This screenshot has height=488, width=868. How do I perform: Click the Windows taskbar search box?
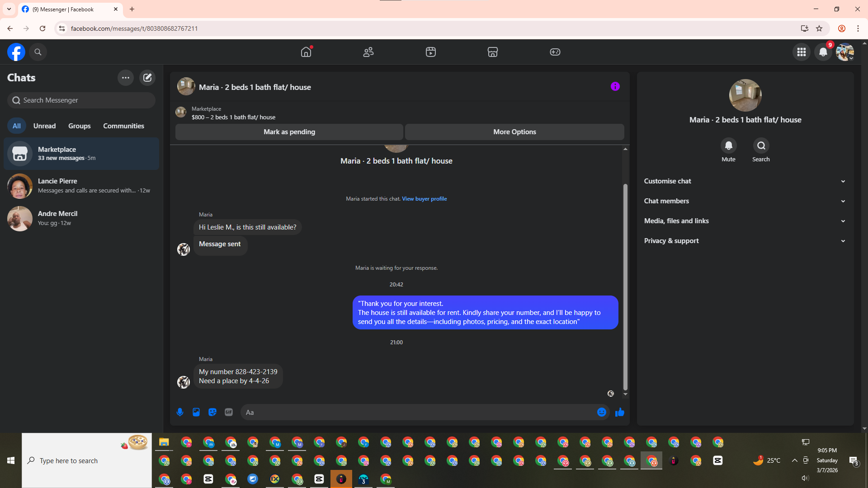coord(87,460)
